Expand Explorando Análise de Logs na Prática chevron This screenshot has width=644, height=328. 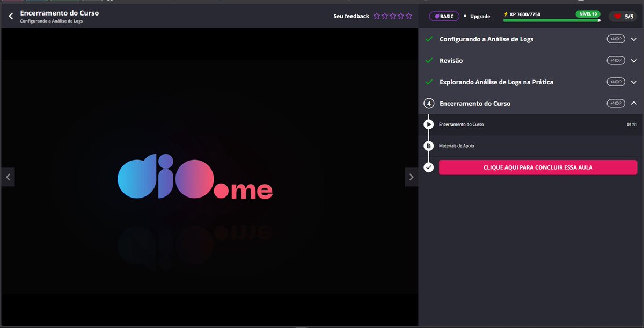point(634,82)
